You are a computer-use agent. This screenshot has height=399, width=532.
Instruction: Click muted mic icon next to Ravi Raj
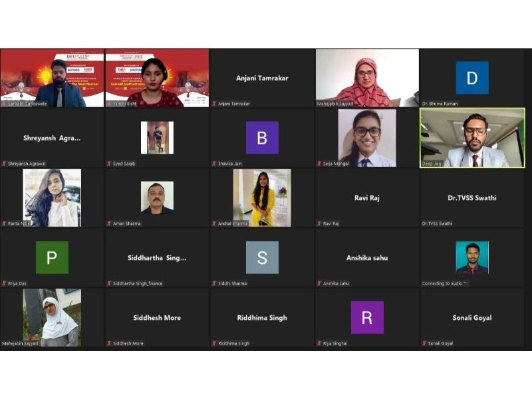(x=319, y=223)
